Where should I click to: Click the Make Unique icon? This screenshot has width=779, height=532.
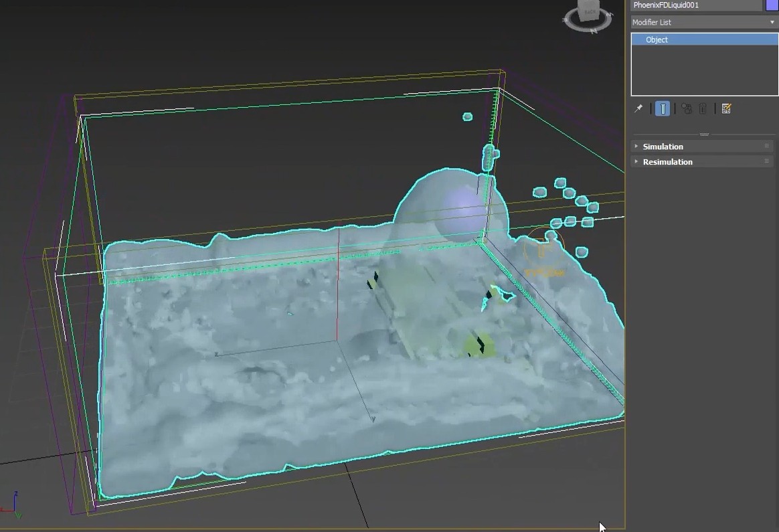pos(687,108)
